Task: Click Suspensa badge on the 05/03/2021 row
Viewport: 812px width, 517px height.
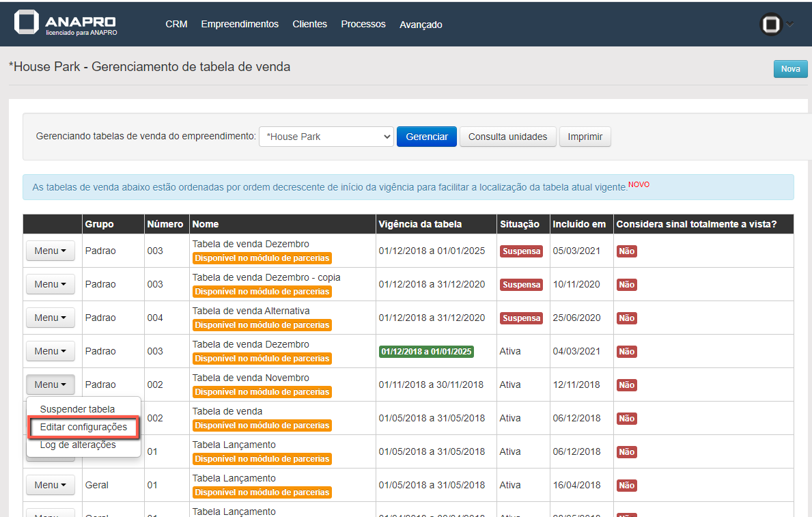Action: (521, 251)
